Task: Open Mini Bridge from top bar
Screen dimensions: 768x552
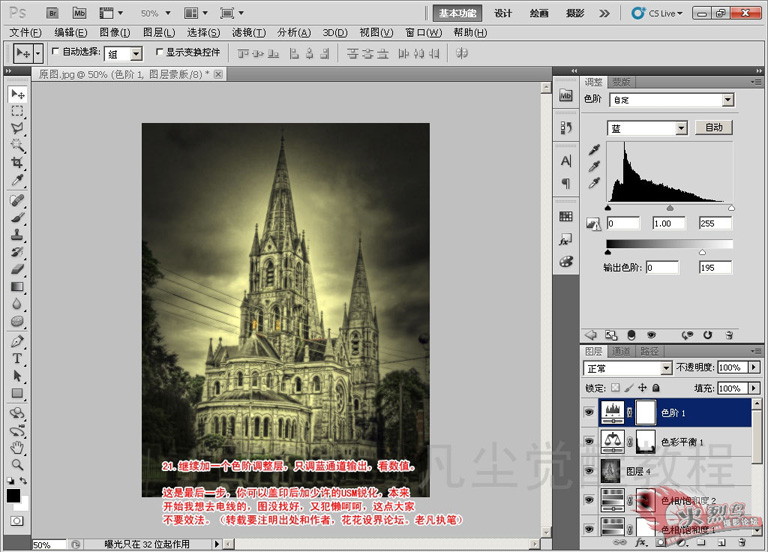Action: point(79,13)
